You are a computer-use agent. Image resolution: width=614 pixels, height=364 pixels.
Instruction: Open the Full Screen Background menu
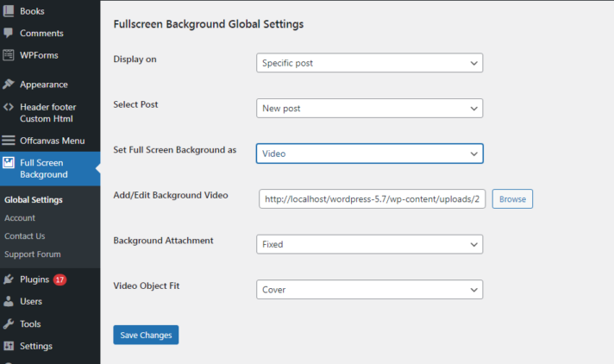pos(50,168)
